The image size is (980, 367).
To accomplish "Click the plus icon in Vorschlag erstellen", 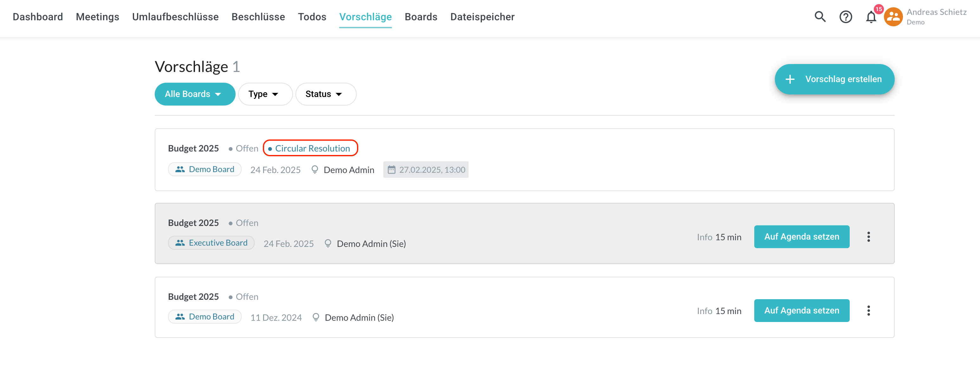I will (790, 79).
